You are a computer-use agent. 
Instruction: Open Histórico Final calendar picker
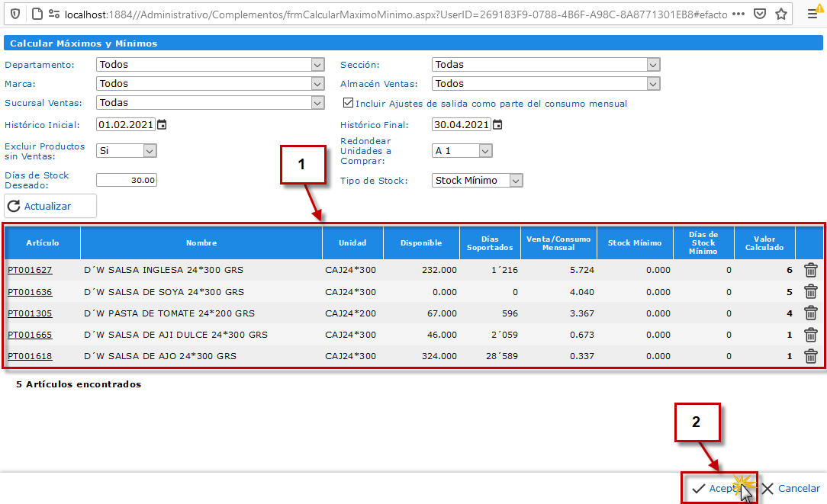tap(497, 124)
